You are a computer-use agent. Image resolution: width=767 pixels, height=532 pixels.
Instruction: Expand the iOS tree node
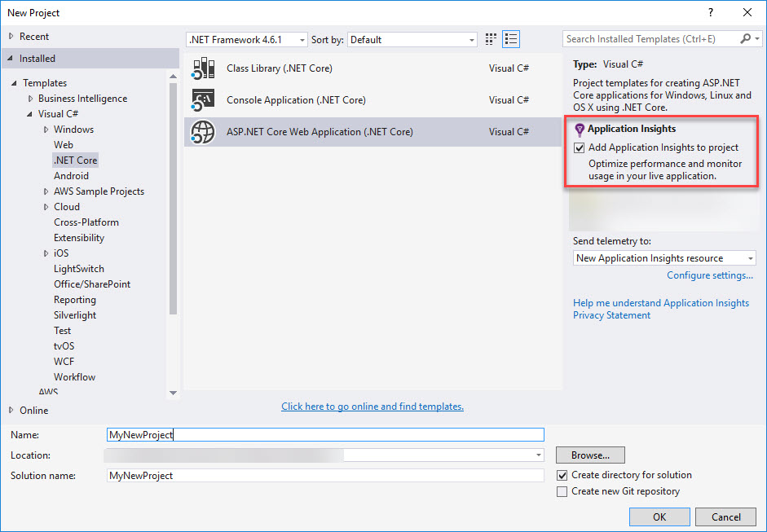click(x=46, y=253)
